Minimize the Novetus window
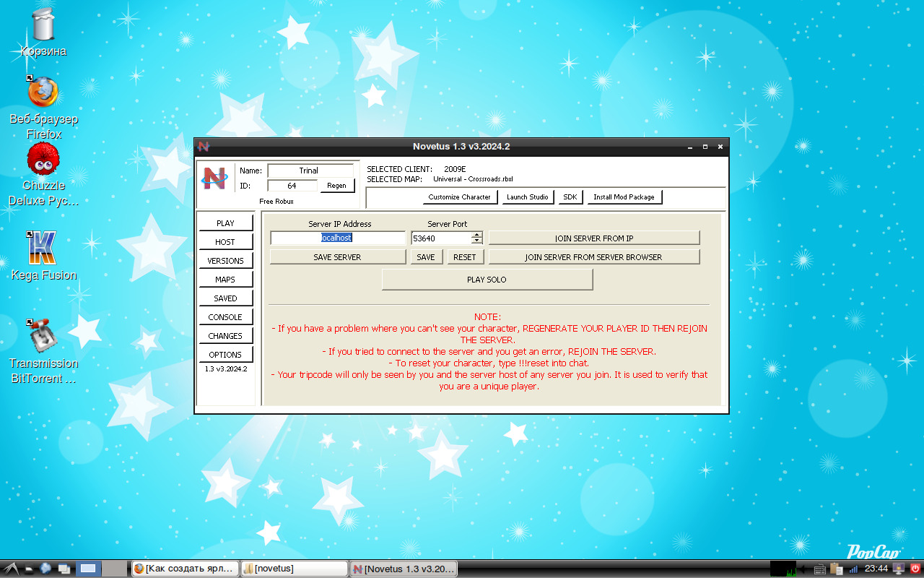 click(690, 147)
